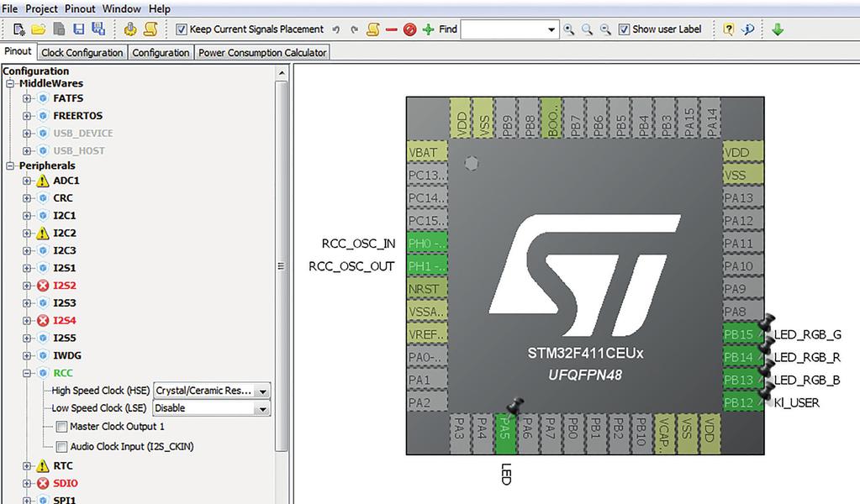Open the File menu
The image size is (860, 504).
tap(10, 8)
